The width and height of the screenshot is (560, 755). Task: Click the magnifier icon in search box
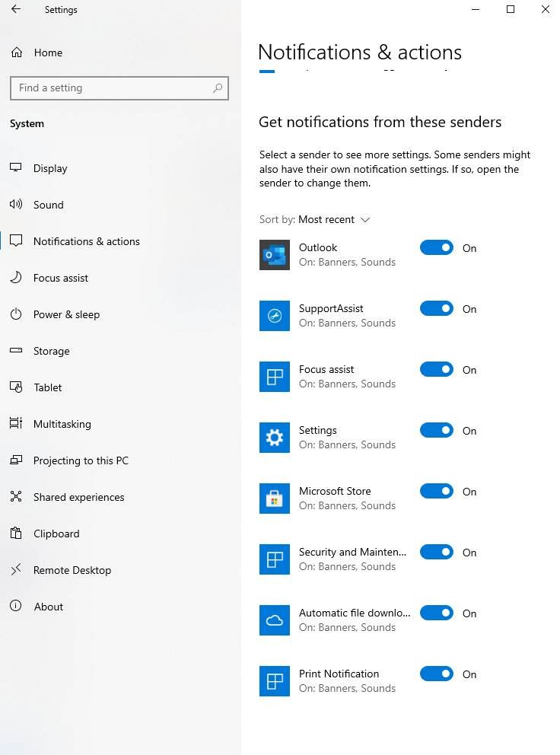click(x=218, y=88)
